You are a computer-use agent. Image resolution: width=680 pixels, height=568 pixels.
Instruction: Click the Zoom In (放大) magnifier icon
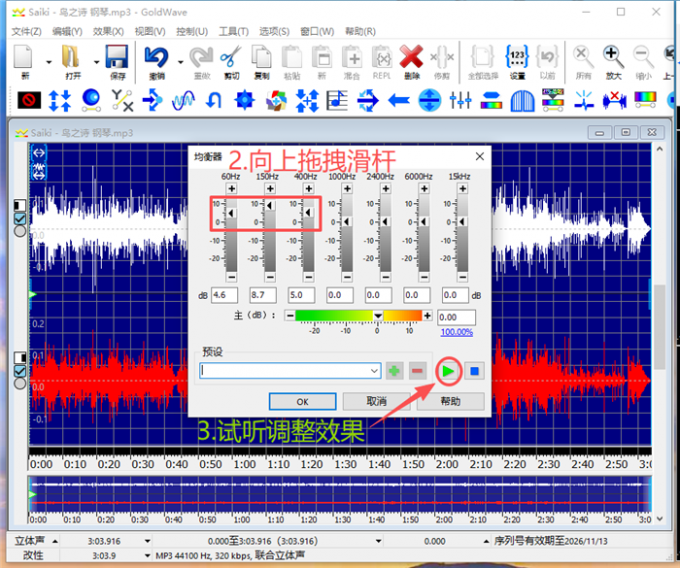pyautogui.click(x=613, y=57)
